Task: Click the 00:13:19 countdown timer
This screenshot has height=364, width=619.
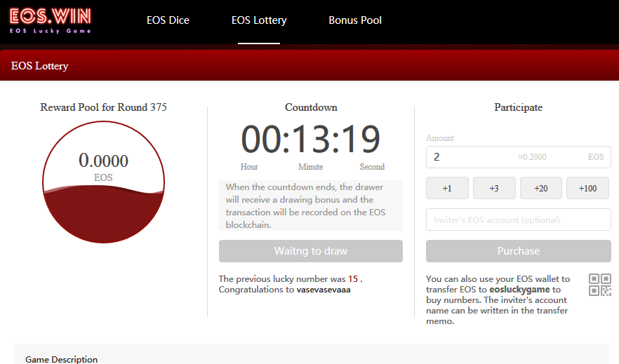Action: pyautogui.click(x=311, y=139)
